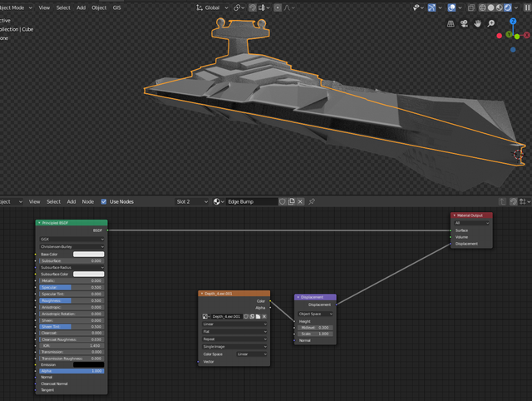
Task: Open the viewport View menu
Action: pyautogui.click(x=44, y=7)
